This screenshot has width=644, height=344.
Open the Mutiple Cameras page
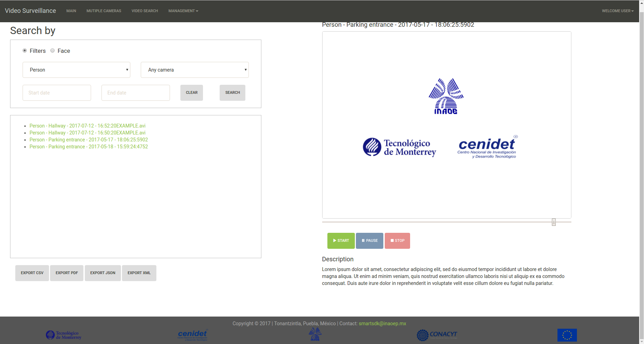pos(104,11)
